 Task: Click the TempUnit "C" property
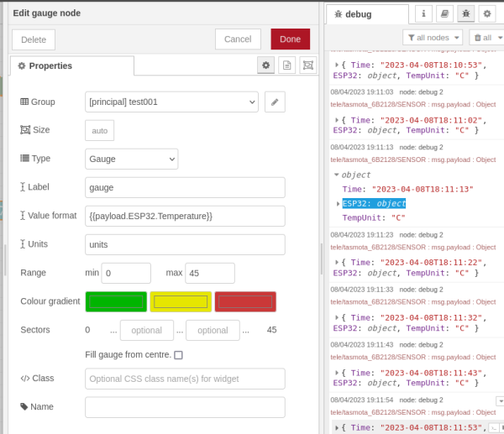pyautogui.click(x=374, y=217)
